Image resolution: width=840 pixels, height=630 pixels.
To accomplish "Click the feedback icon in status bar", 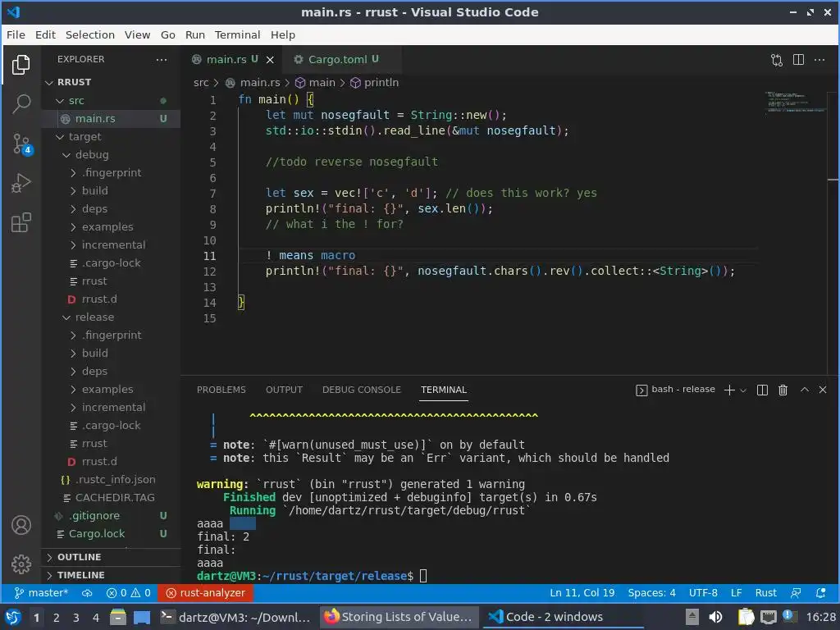I will coord(796,592).
